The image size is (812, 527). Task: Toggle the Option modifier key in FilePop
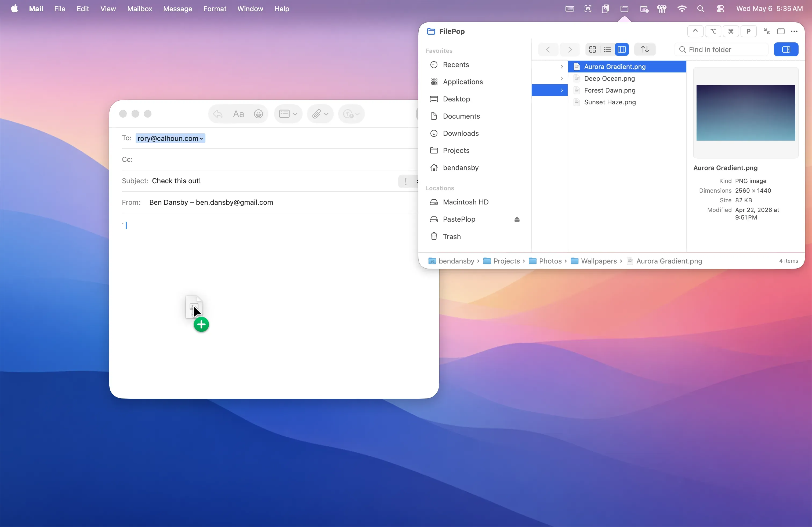pyautogui.click(x=713, y=31)
